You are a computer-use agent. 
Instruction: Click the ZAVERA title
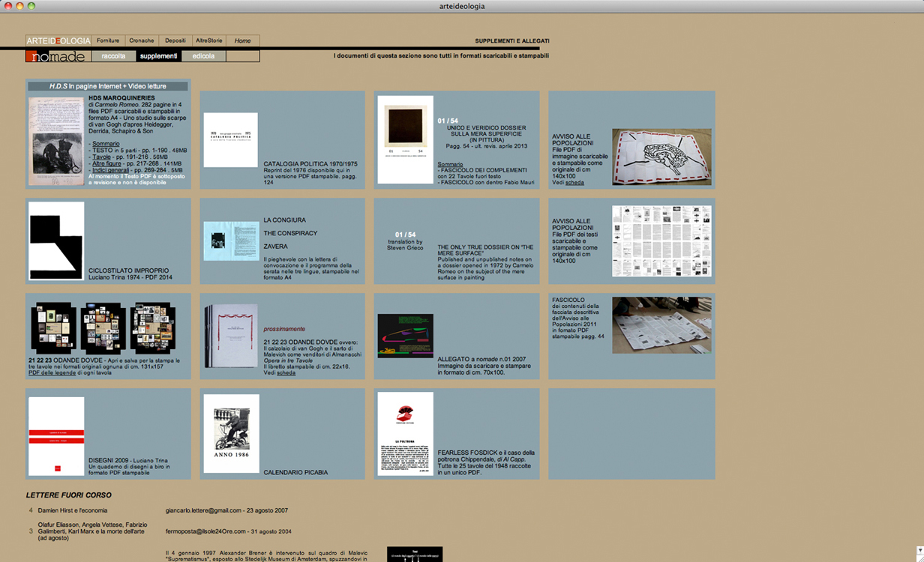[x=275, y=246]
